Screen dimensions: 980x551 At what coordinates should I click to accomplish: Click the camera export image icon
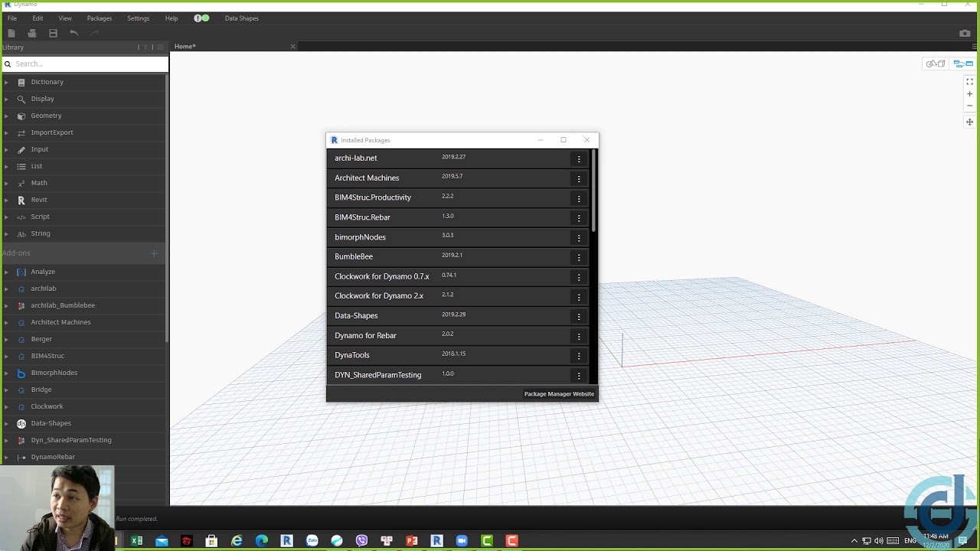pyautogui.click(x=965, y=33)
